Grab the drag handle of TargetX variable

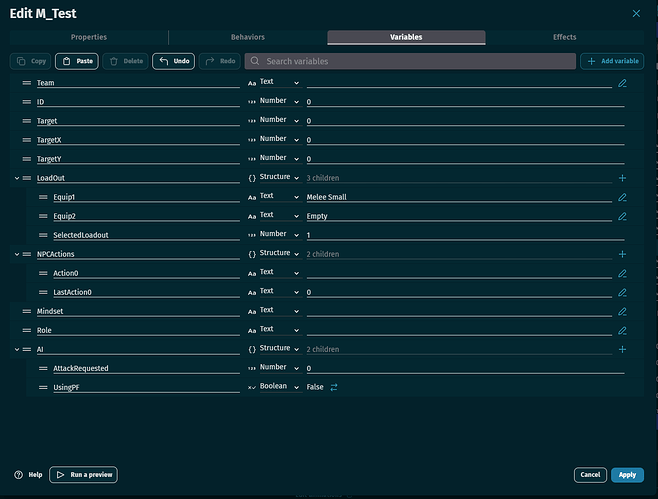point(26,140)
